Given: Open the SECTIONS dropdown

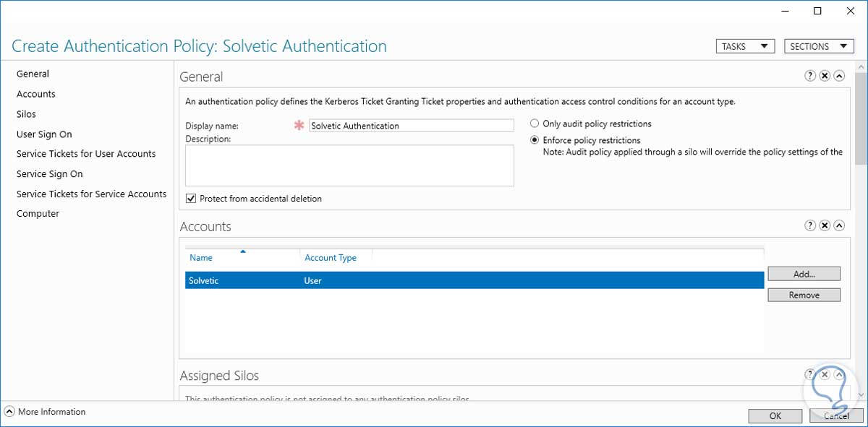Looking at the screenshot, I should [818, 46].
